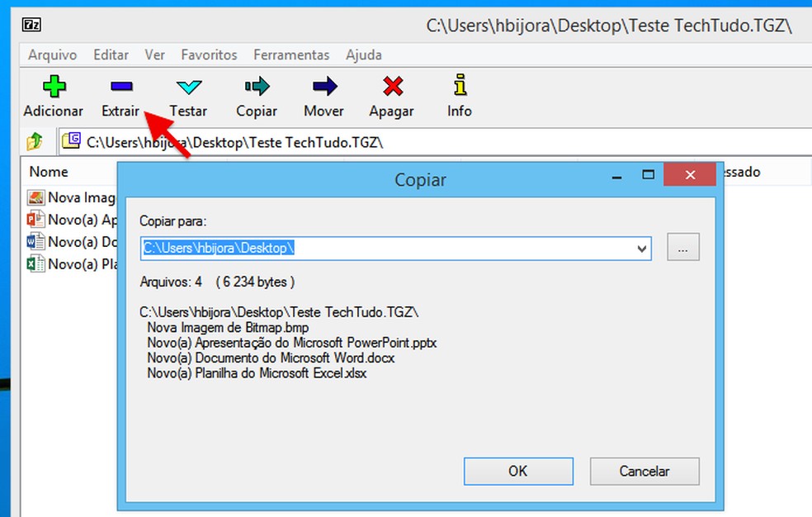The height and width of the screenshot is (517, 812).
Task: Open the destination path dropdown list
Action: coord(642,248)
